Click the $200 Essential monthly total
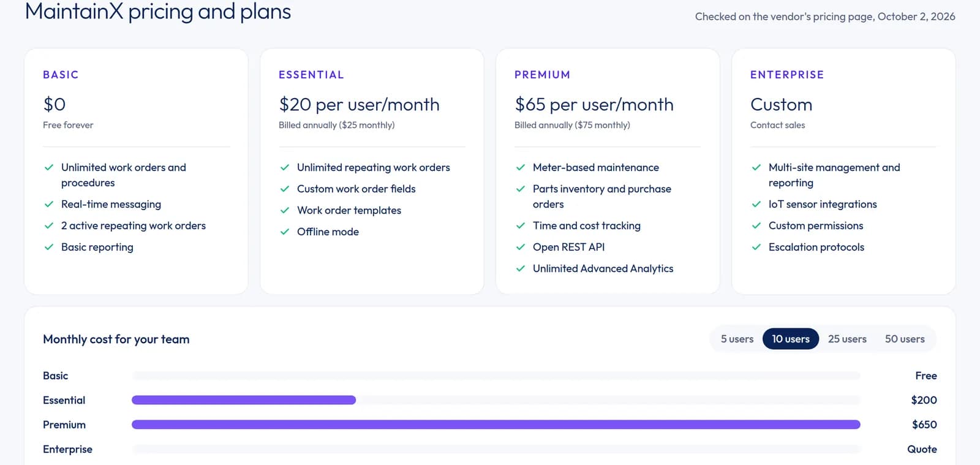 point(924,400)
